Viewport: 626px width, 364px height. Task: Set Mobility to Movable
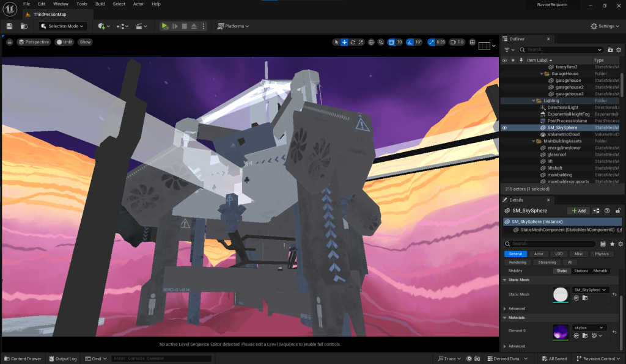tap(600, 271)
